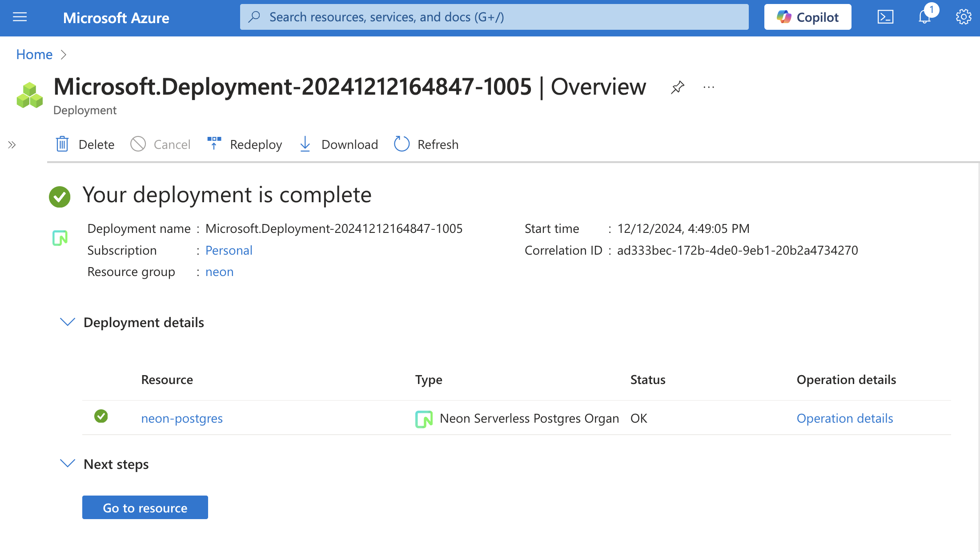Expand the left navigation pane
Image resolution: width=980 pixels, height=552 pixels.
coord(12,144)
